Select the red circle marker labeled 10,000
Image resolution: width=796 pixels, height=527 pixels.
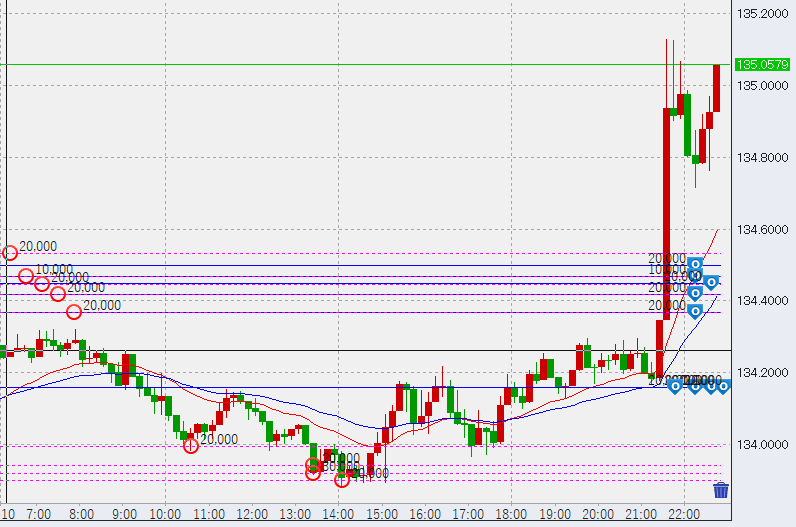tap(26, 276)
